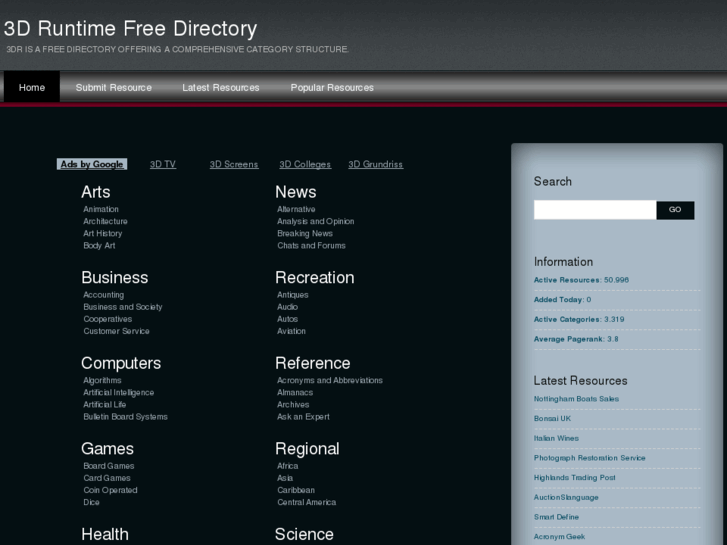Open Latest Resources in navigation bar
The height and width of the screenshot is (545, 727).
221,87
